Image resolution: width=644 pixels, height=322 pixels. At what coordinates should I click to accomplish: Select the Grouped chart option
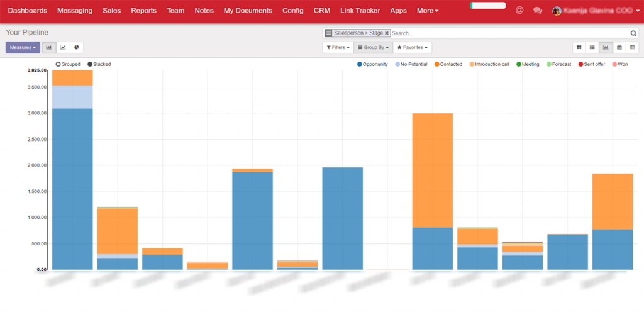(58, 64)
